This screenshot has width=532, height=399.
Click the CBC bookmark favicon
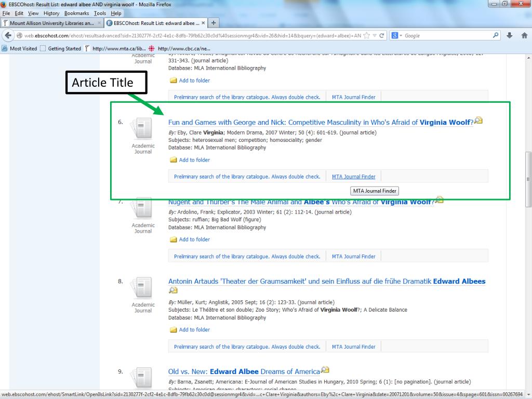point(152,48)
